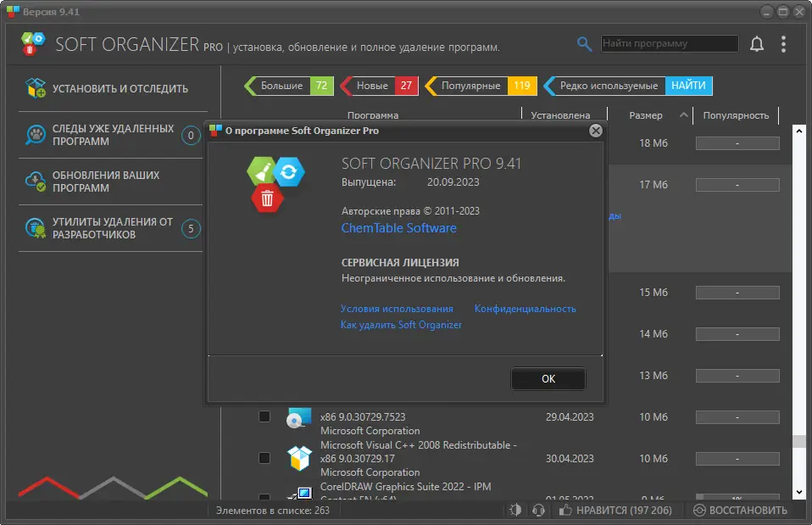Click the CorelDRAW Graphics Suite program icon
Image resolution: width=812 pixels, height=525 pixels.
[300, 493]
